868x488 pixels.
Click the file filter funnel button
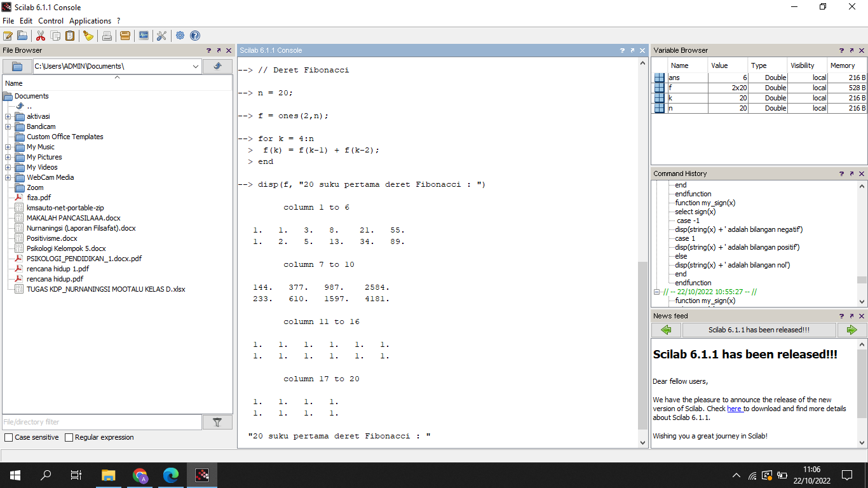(x=217, y=422)
